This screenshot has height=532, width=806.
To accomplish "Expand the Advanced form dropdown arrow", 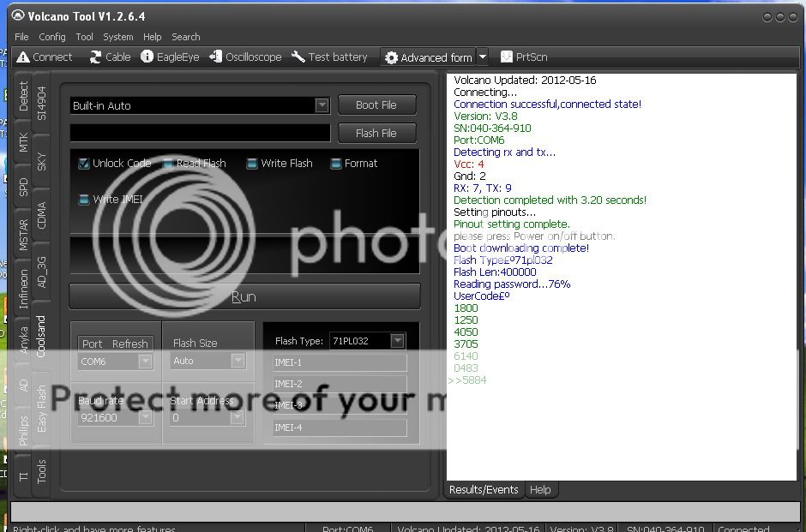I will 482,57.
